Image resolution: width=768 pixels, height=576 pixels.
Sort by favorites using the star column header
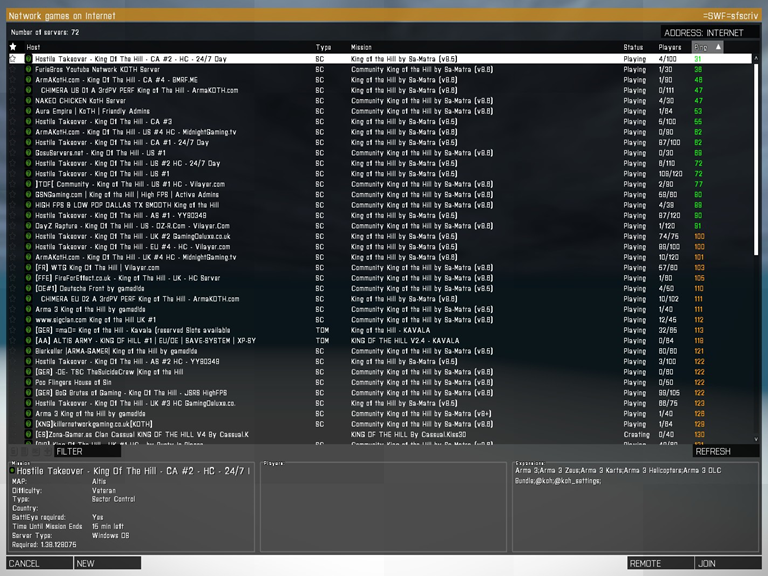coord(13,47)
